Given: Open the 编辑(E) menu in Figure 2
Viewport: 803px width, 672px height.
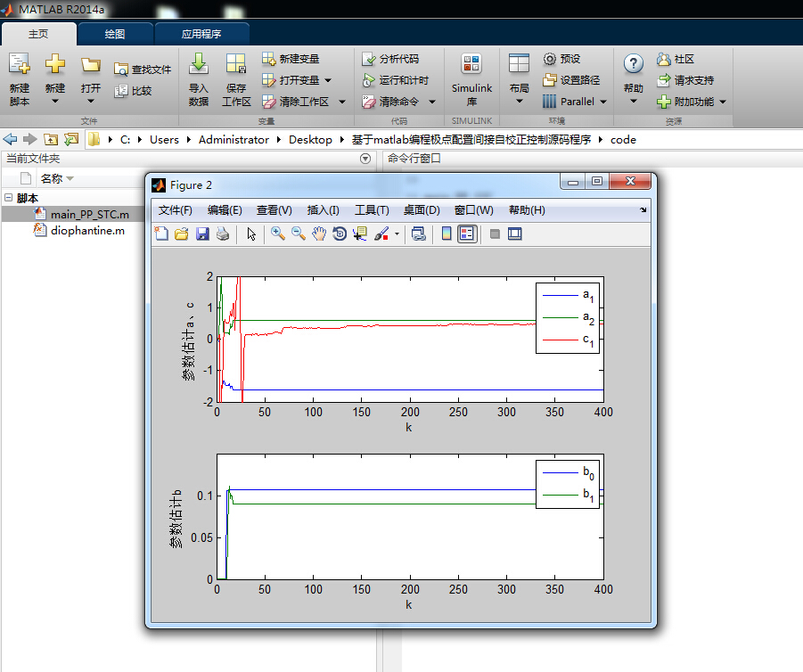Looking at the screenshot, I should pyautogui.click(x=225, y=210).
